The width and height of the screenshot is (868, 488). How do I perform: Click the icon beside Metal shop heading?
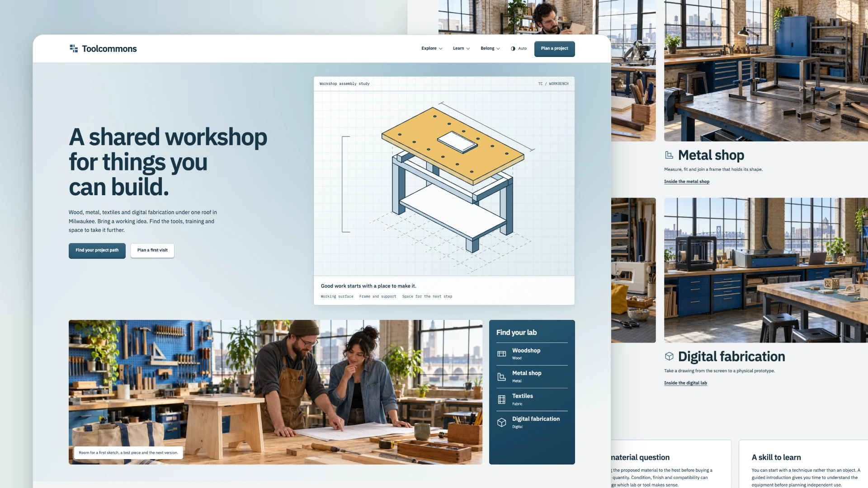[x=669, y=155]
